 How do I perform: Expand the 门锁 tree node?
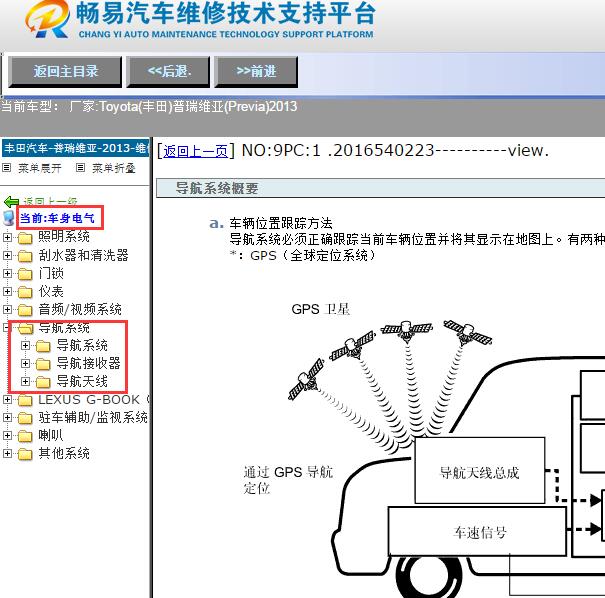(x=7, y=273)
